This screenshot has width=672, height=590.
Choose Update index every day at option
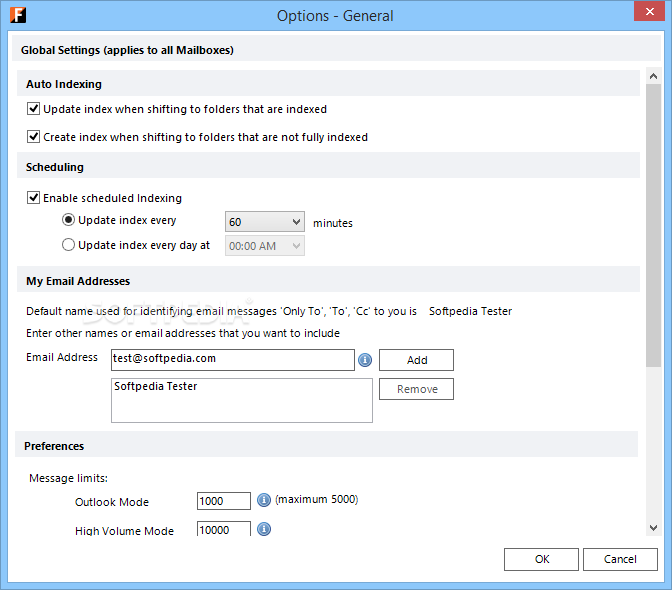coord(69,245)
